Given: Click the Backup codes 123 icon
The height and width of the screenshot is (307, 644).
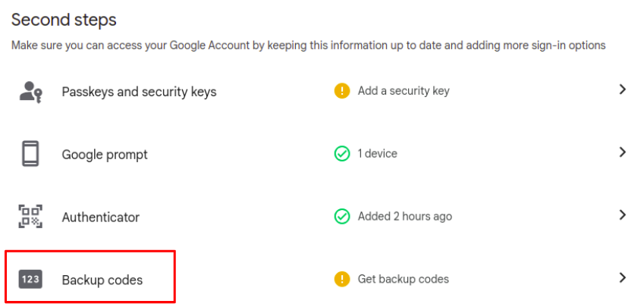Looking at the screenshot, I should pos(30,280).
